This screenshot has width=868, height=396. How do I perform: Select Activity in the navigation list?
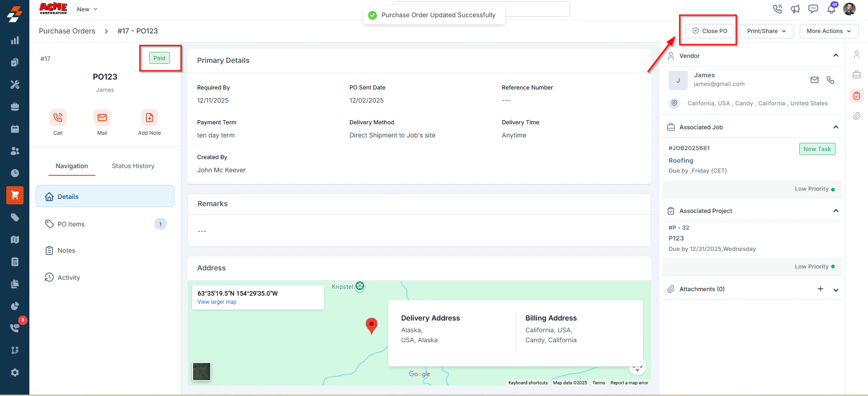(105, 278)
